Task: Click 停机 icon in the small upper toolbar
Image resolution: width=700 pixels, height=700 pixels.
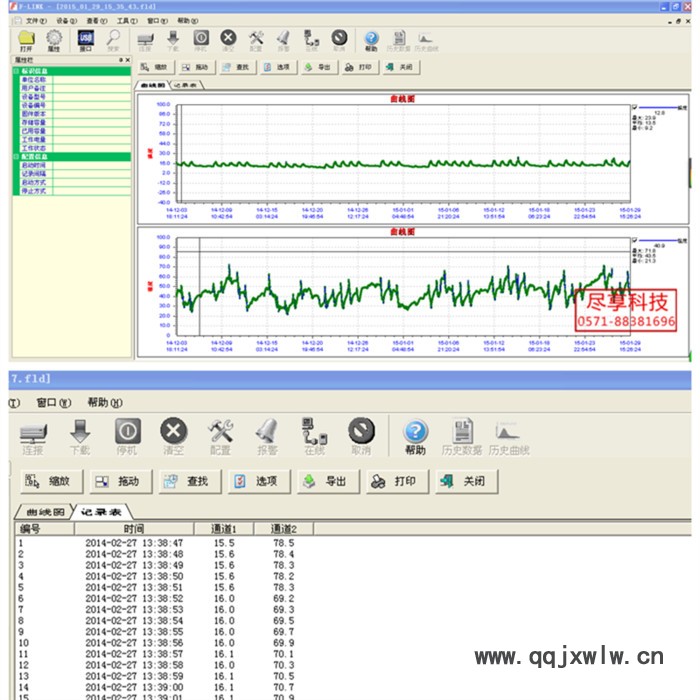Action: (x=201, y=41)
